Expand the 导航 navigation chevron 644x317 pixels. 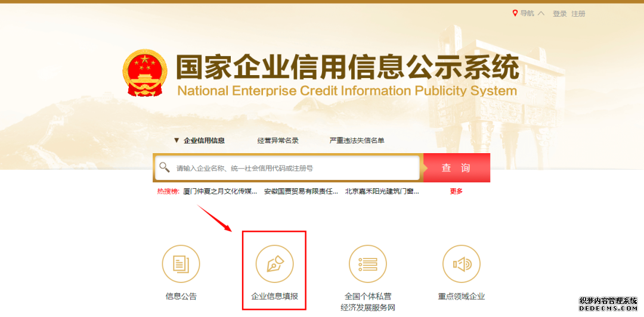tap(541, 13)
